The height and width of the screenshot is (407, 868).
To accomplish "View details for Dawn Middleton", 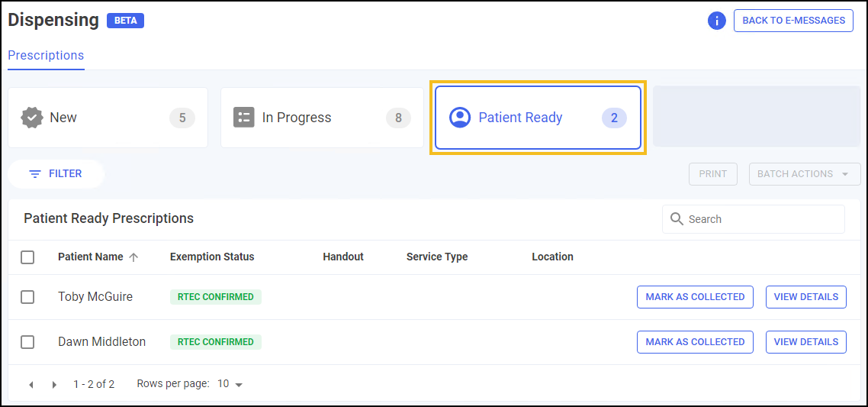I will point(805,342).
